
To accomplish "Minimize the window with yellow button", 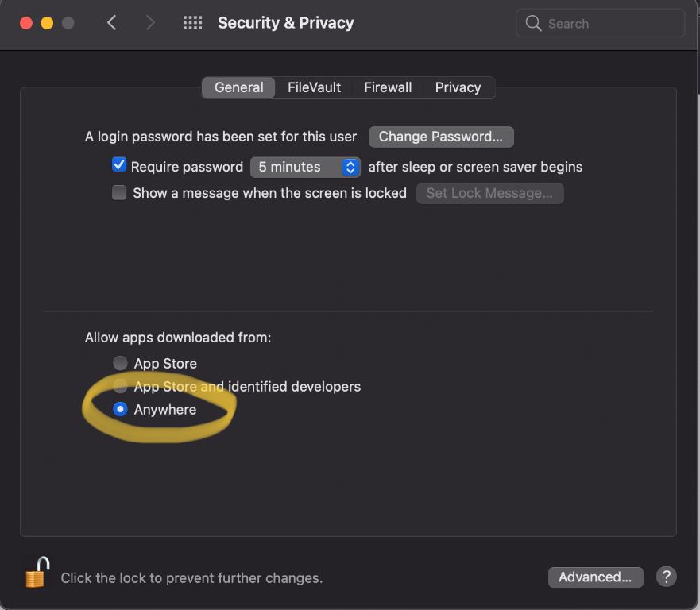I will pos(47,23).
